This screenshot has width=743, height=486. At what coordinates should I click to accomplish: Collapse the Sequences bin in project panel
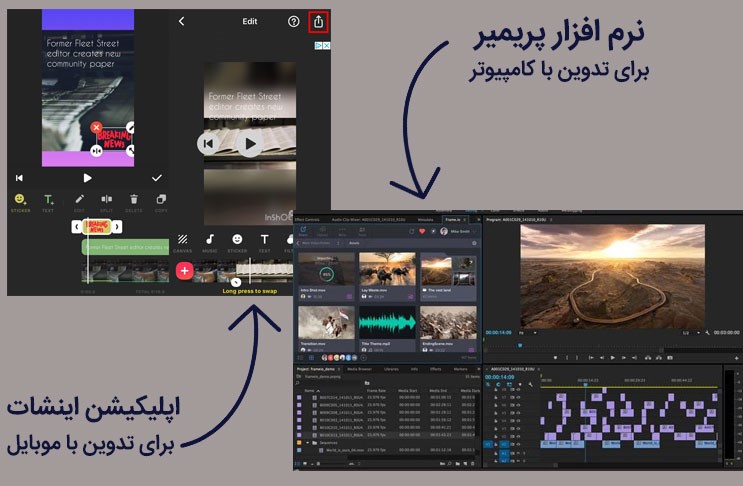pos(308,442)
